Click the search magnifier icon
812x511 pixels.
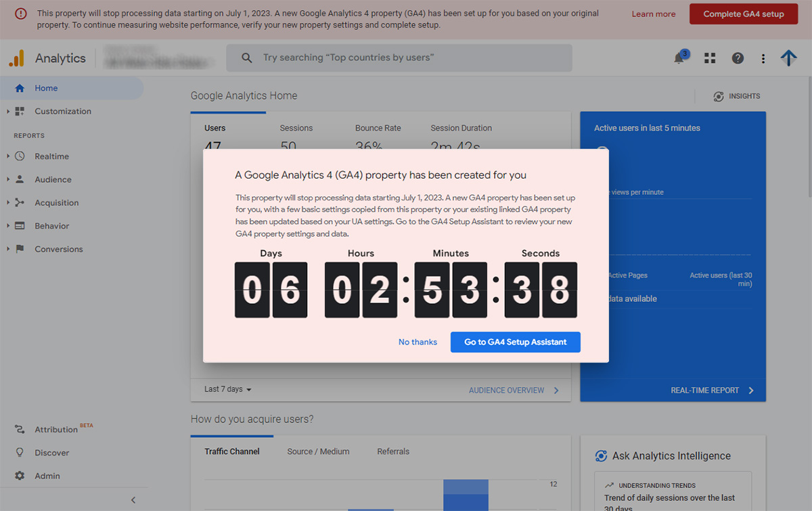[x=247, y=58]
